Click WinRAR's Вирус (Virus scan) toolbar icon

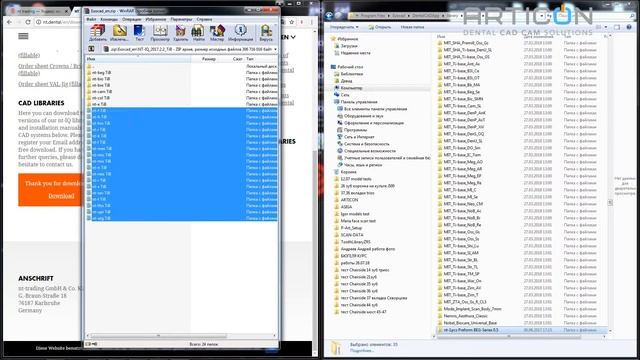[266, 33]
